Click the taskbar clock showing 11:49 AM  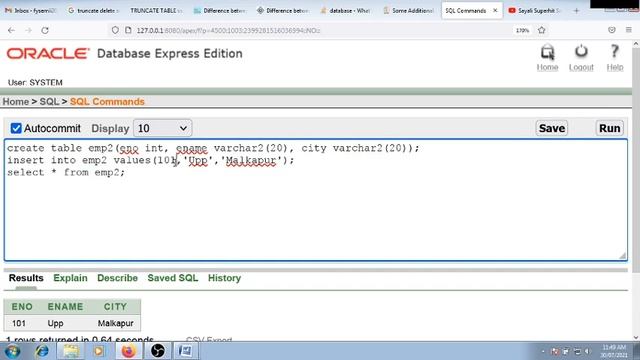[x=614, y=351]
